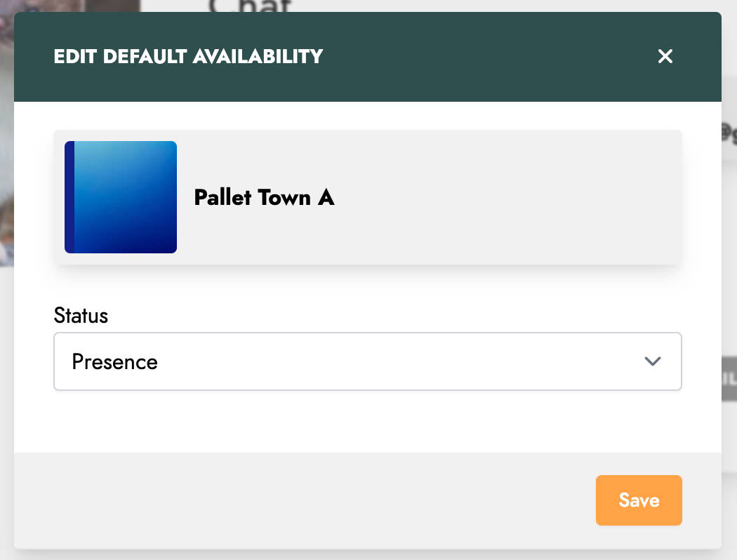
Task: Click empty white space below Status dropdown
Action: point(368,420)
